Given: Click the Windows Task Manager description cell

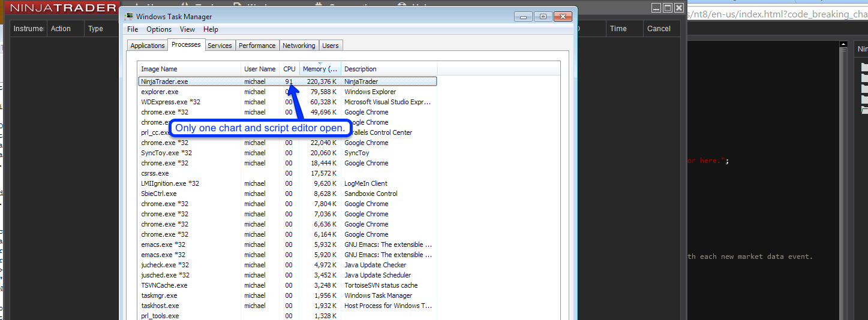Looking at the screenshot, I should 379,295.
